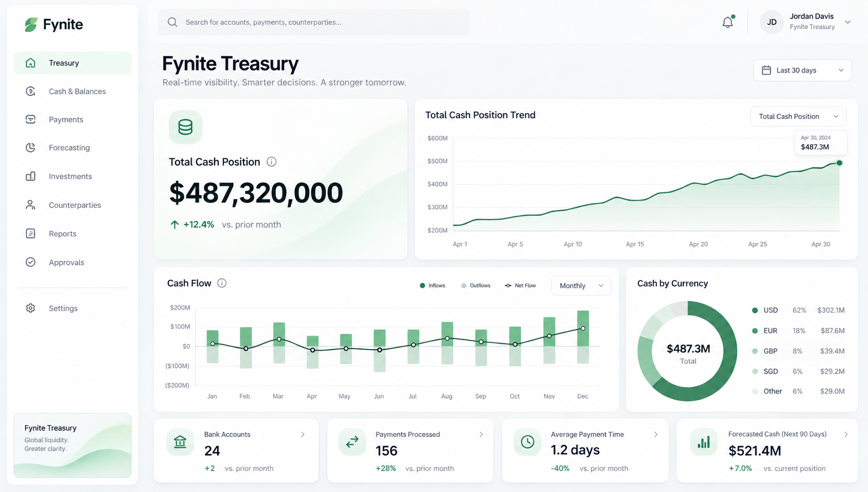This screenshot has width=868, height=492.
Task: Click the database coins icon in cash card
Action: coord(185,127)
